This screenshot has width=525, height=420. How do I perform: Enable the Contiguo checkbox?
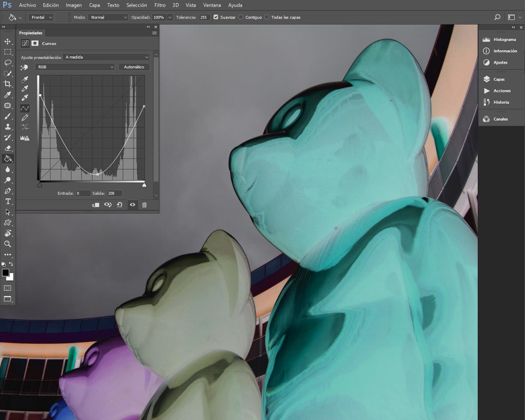(241, 17)
